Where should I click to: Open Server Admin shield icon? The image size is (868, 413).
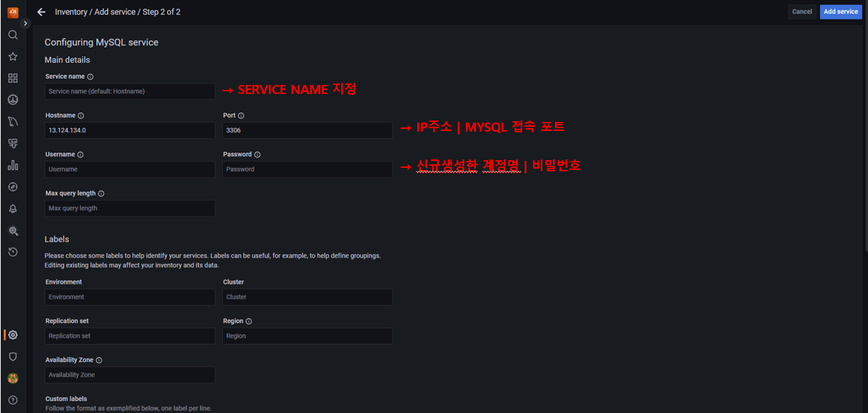tap(13, 357)
